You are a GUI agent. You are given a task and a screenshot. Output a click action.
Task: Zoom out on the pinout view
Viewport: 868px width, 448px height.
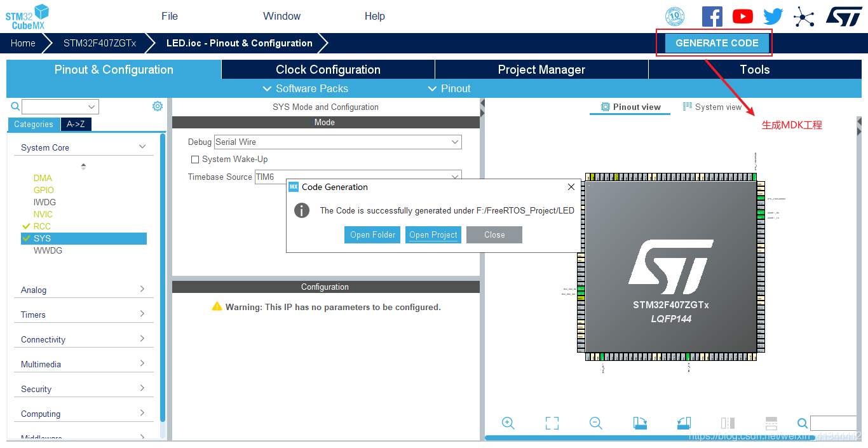click(x=595, y=423)
